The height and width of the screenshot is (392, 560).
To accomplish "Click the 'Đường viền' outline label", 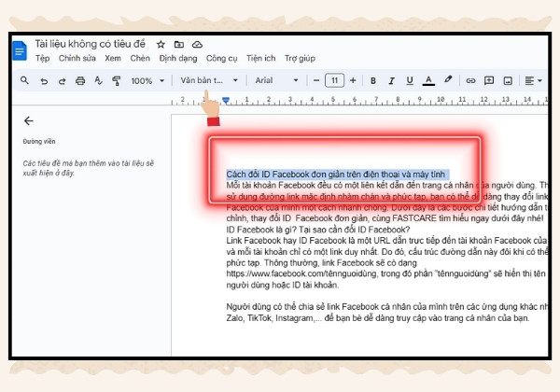I will (39, 141).
